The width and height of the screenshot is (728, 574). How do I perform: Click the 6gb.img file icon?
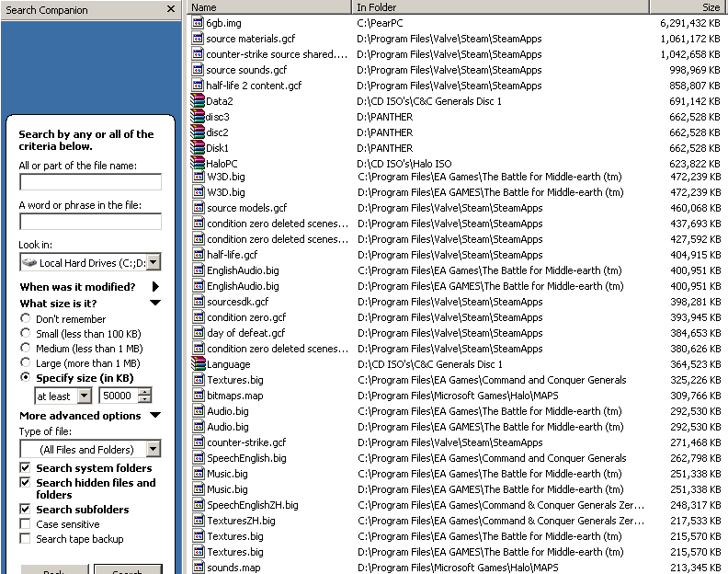point(198,22)
